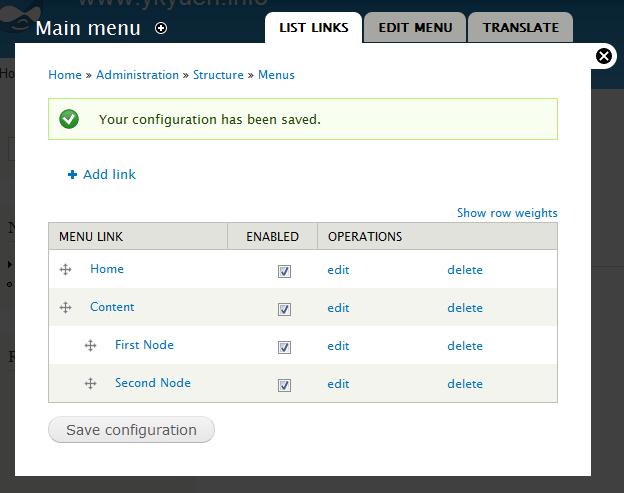
Task: Delete the Second Node menu link
Action: click(x=465, y=384)
